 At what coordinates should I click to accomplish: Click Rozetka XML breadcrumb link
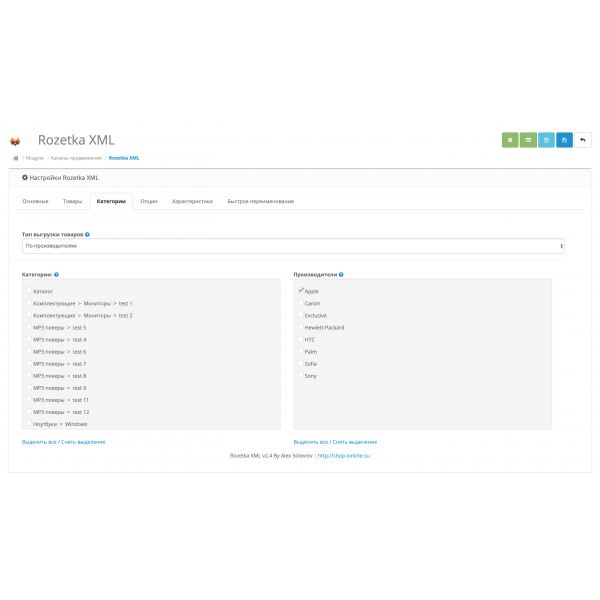(124, 158)
